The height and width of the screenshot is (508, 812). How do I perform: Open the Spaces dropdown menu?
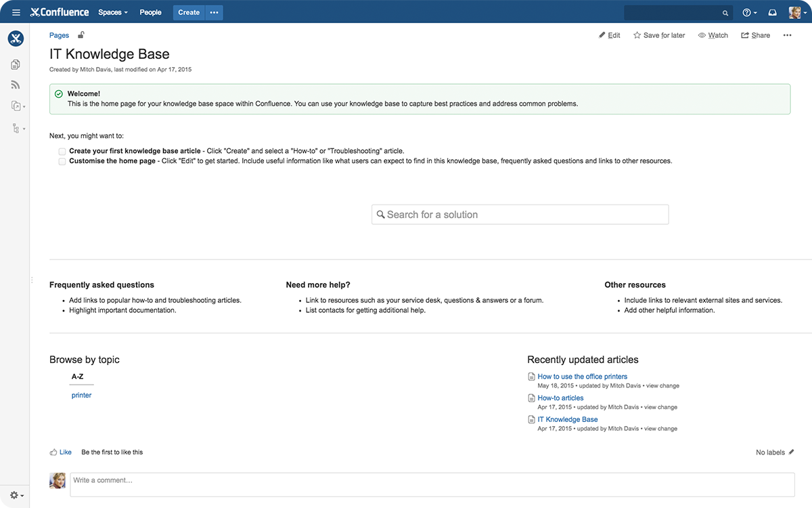coord(112,12)
